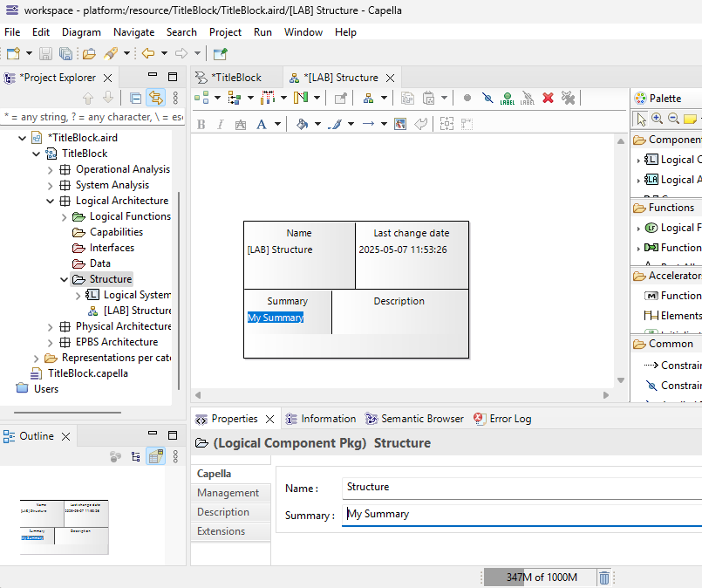This screenshot has height=588, width=702.
Task: Open the Diagram menu
Action: [x=81, y=32]
